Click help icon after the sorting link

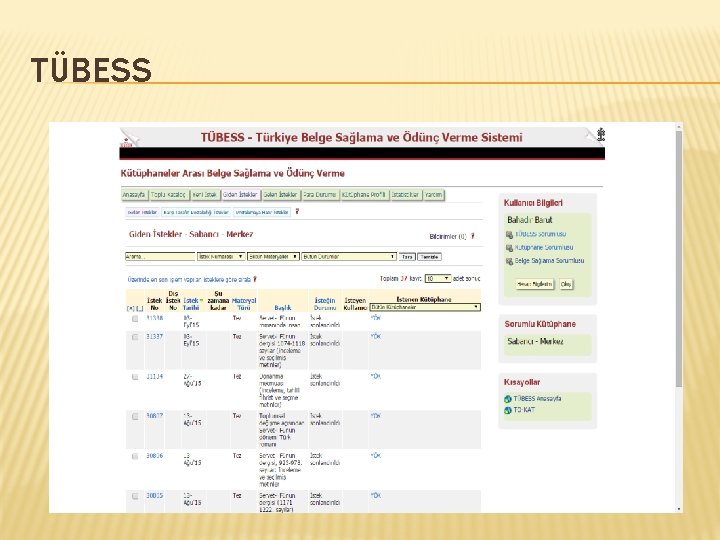click(x=255, y=279)
